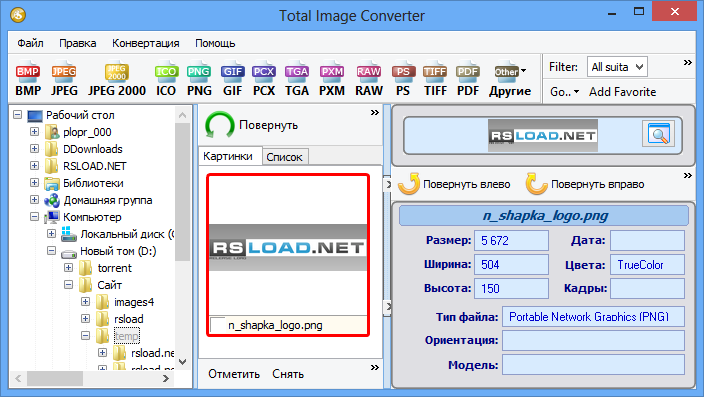Screen dimensions: 704x397
Task: Convert to GIF format
Action: click(232, 80)
